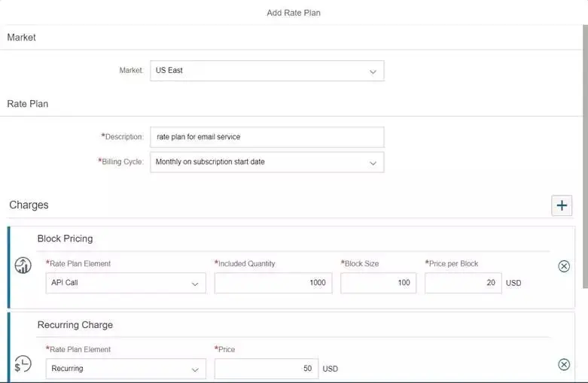Edit the Description field for rate plan
588x383 pixels.
click(267, 137)
